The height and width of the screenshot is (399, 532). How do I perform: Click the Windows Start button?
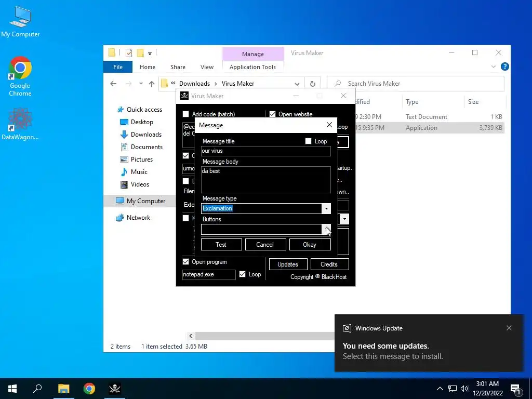tap(12, 389)
